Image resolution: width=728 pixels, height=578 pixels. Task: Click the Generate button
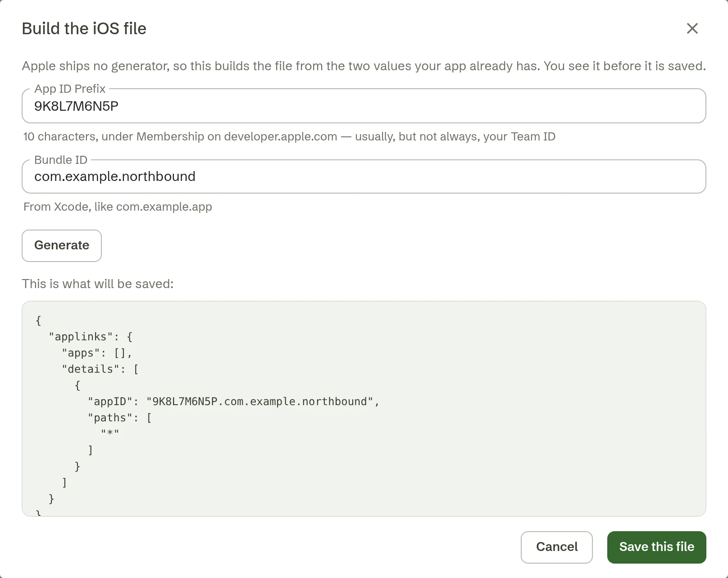[x=62, y=245]
